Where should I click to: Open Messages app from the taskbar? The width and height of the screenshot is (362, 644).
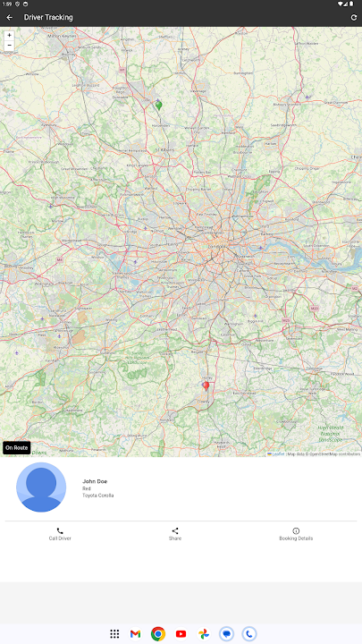226,634
